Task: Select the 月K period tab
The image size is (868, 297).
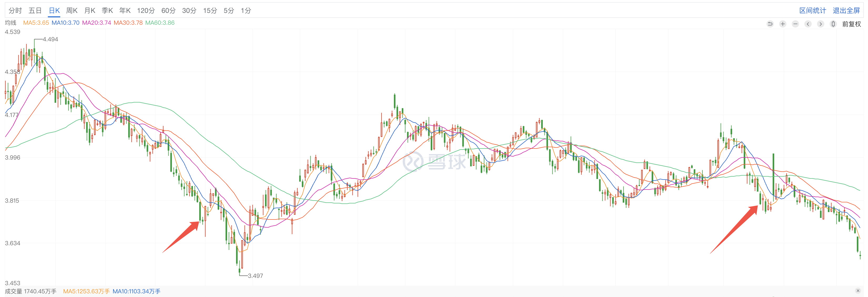Action: tap(90, 11)
